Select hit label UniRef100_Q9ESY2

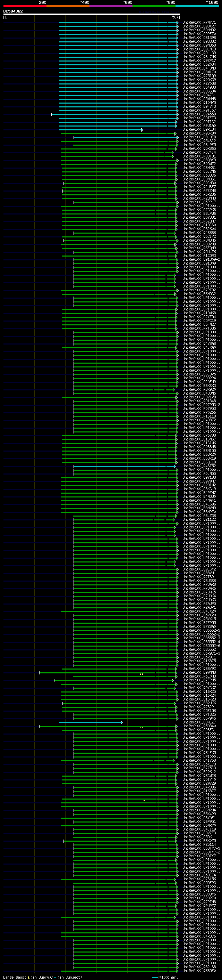click(199, 569)
